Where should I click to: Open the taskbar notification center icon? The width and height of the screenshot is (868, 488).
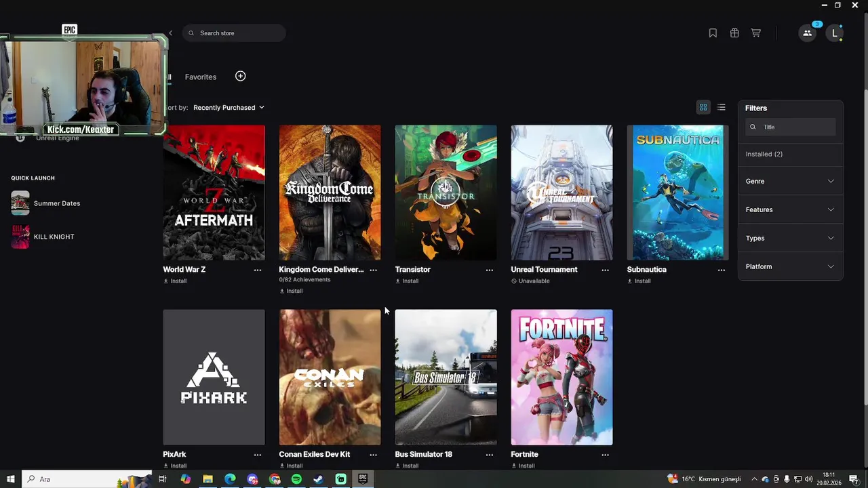tap(854, 479)
